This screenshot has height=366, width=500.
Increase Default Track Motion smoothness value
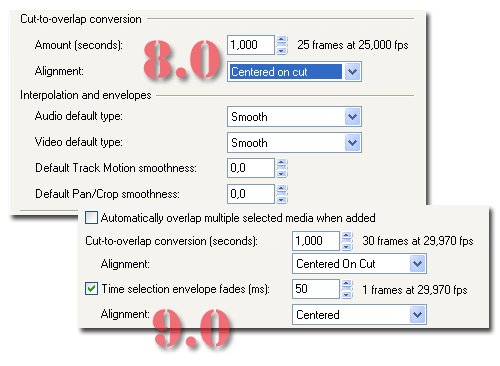[x=282, y=163]
